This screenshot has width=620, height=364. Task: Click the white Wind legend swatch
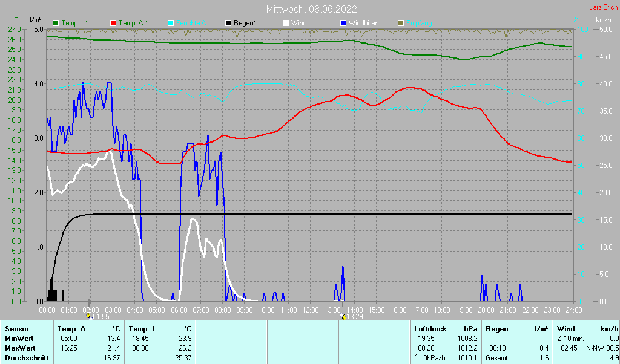pos(286,24)
